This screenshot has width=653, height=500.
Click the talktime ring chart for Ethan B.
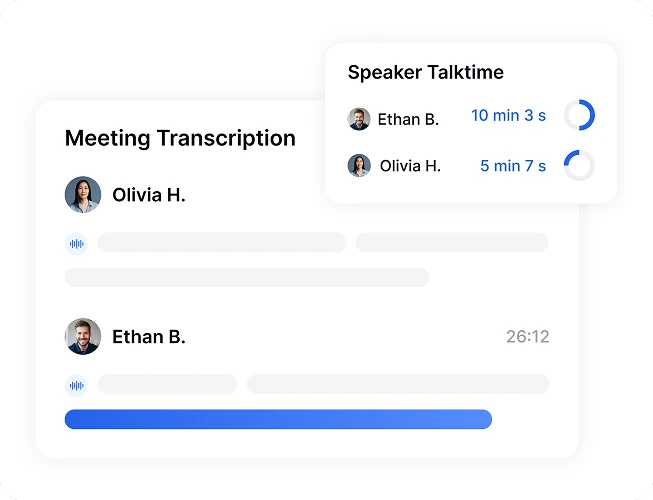(x=579, y=116)
